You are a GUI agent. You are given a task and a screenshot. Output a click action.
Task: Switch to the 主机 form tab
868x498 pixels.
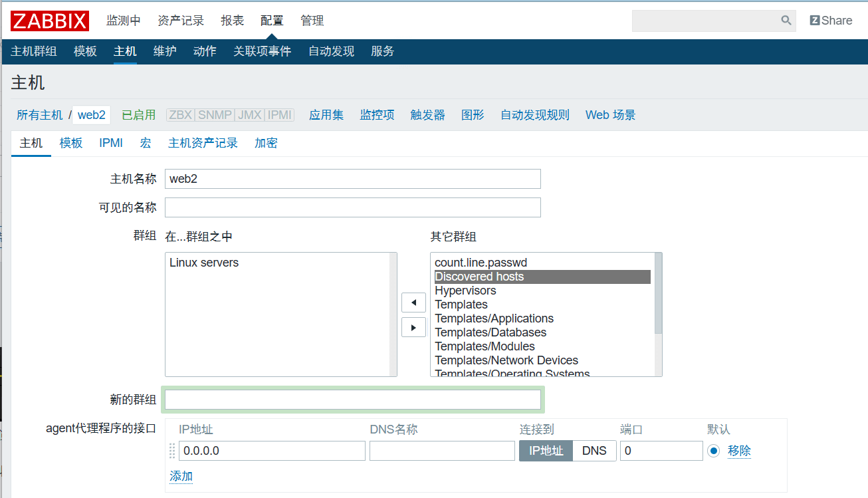pos(31,143)
